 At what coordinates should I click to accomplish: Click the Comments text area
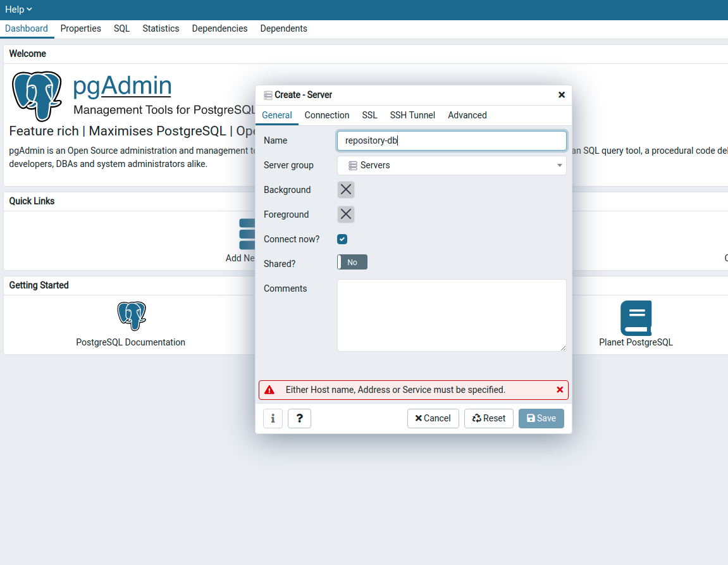(x=452, y=315)
